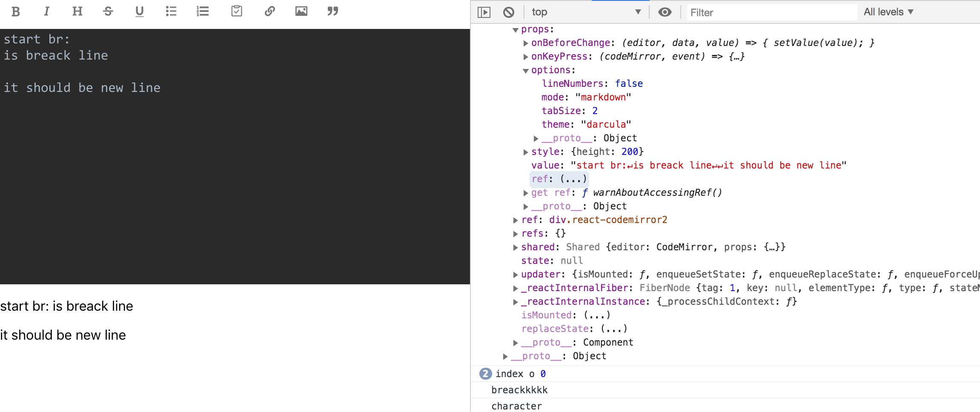Screen dimensions: 980x412
Task: Select the 'theme: "darcula"' property
Action: coord(586,125)
